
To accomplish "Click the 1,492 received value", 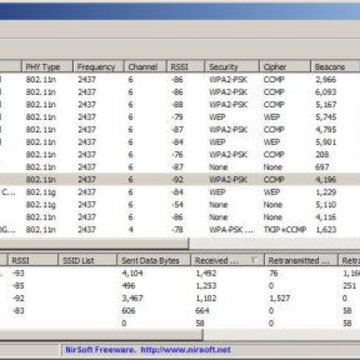I will 206,273.
